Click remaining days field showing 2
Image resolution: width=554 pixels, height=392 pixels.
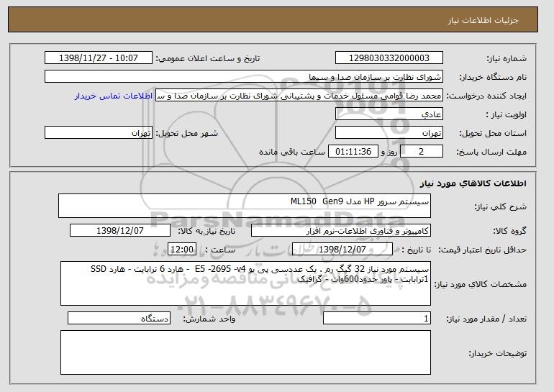tap(422, 152)
